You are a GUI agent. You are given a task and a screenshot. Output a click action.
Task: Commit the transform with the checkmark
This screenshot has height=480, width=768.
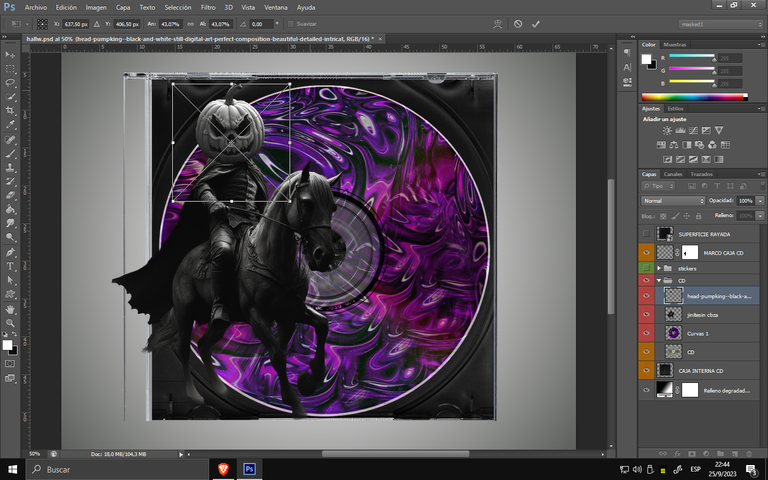click(x=536, y=24)
